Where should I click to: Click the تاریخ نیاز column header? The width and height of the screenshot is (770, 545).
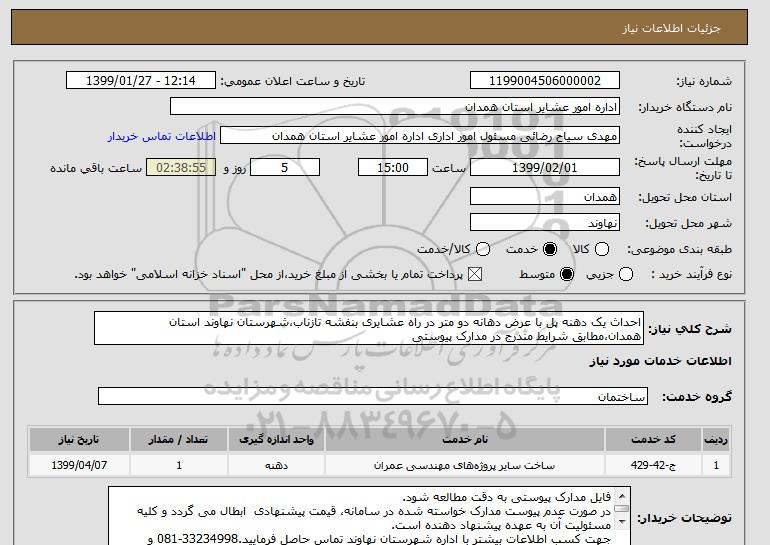tap(79, 439)
